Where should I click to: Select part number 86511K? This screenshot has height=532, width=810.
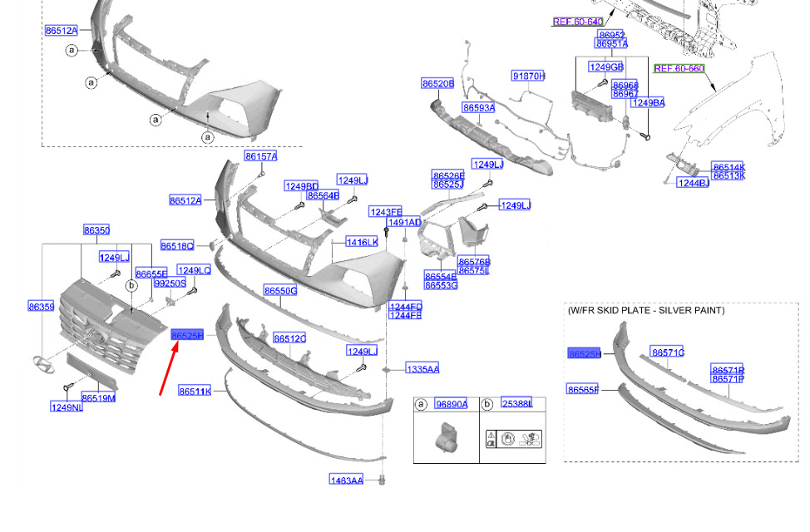pyautogui.click(x=195, y=391)
